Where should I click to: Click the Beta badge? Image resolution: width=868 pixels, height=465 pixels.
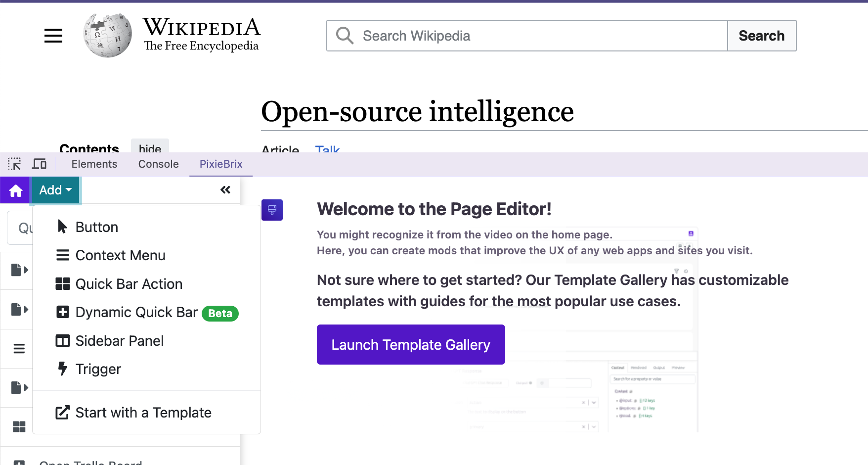point(220,313)
